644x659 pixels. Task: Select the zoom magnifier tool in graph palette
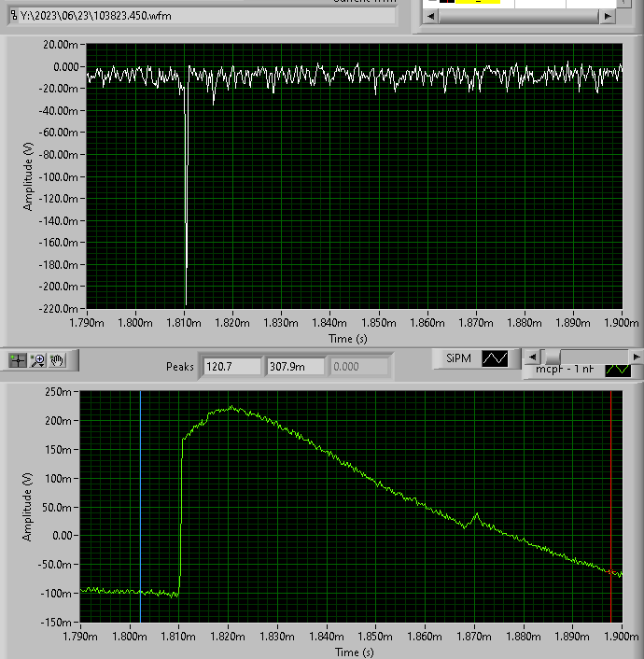tap(38, 360)
